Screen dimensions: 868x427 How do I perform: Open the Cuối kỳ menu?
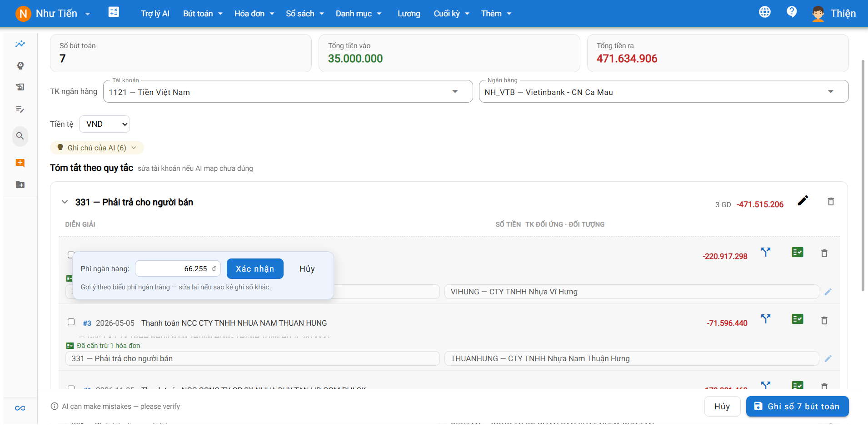[x=451, y=14]
